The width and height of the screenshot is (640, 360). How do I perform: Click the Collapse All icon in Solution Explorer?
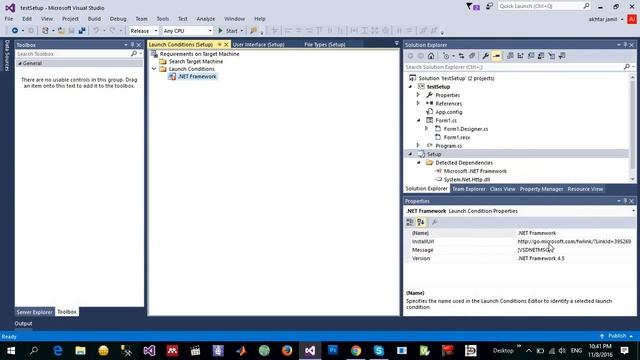[472, 56]
